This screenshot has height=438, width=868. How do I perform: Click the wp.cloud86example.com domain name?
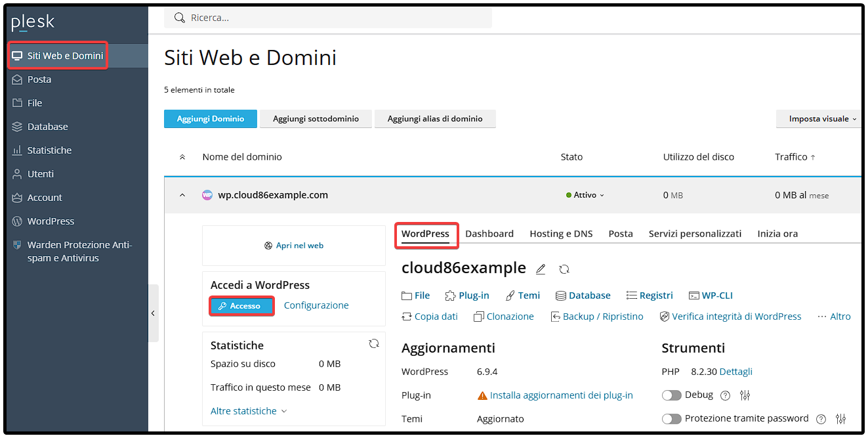click(273, 195)
